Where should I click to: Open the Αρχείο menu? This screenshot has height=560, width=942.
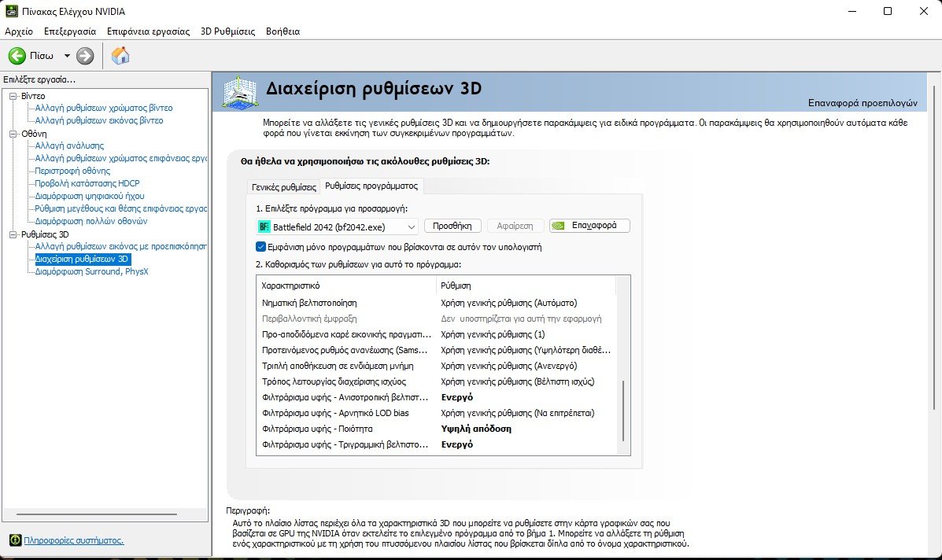click(x=19, y=31)
